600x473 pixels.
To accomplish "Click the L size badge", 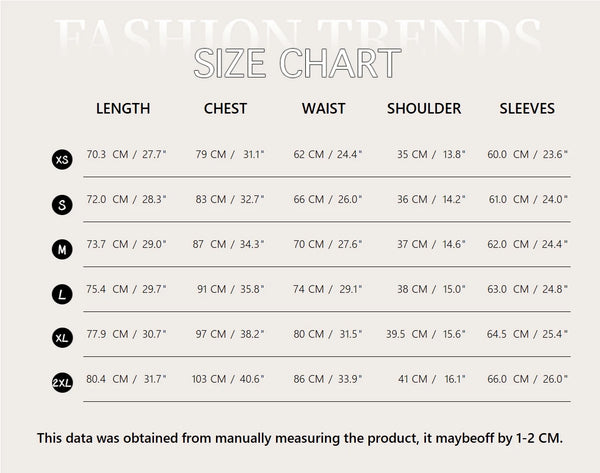I will (x=62, y=294).
